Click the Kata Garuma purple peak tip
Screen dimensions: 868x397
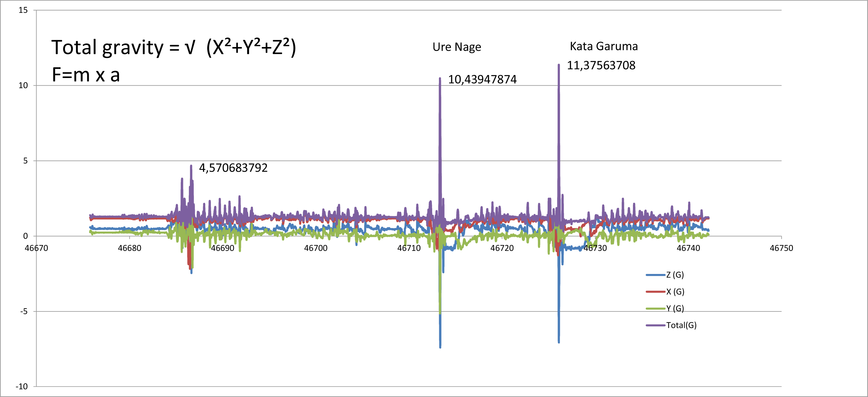(559, 65)
